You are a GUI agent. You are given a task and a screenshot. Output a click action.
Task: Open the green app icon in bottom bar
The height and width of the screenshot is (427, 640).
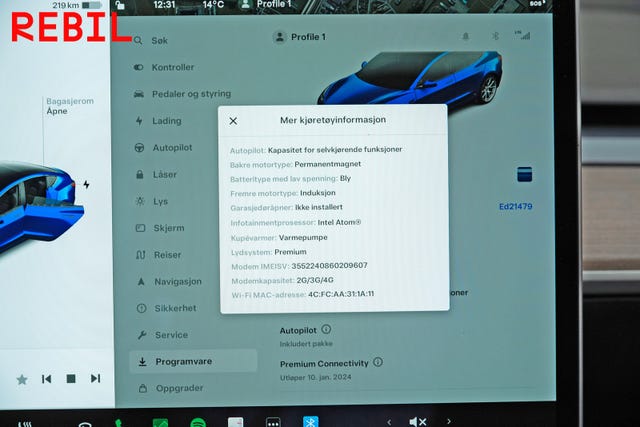click(160, 423)
